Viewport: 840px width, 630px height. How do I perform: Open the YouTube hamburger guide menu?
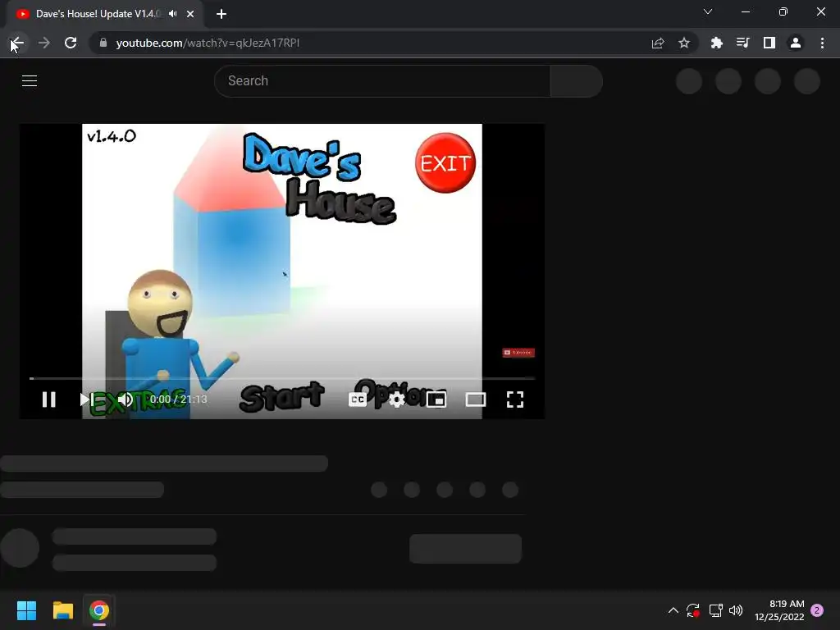point(30,81)
